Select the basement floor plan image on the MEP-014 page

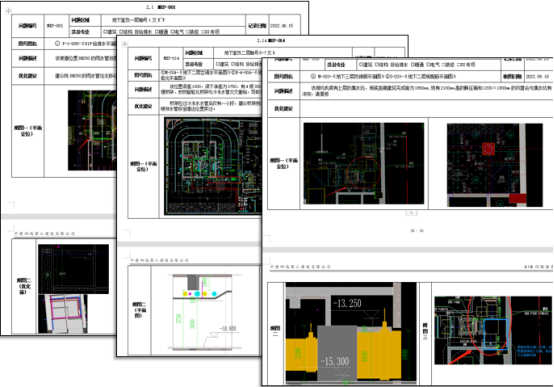(x=213, y=166)
